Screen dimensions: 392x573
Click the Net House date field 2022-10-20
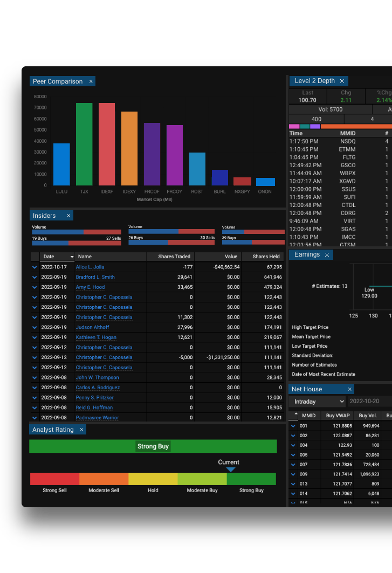(365, 402)
